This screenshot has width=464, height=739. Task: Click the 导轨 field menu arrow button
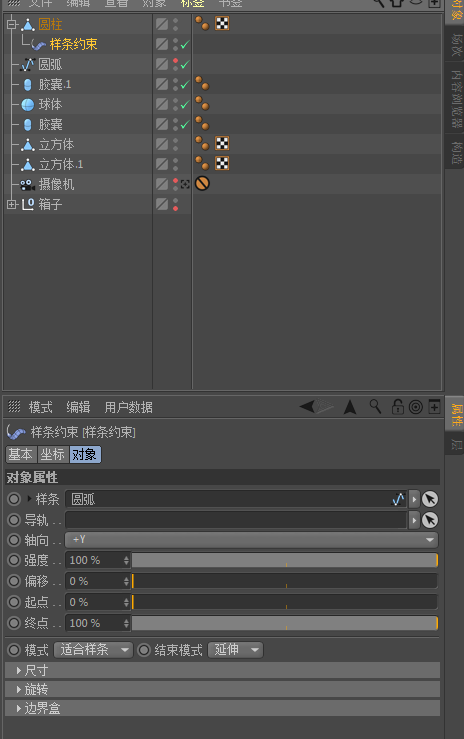(x=414, y=520)
